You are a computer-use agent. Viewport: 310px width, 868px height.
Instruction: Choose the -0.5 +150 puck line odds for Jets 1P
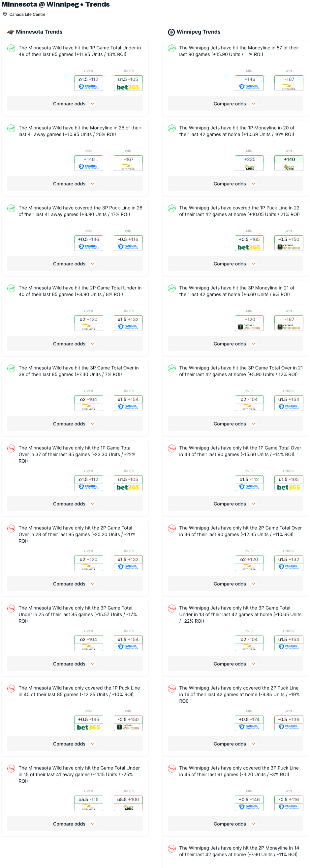point(289,240)
